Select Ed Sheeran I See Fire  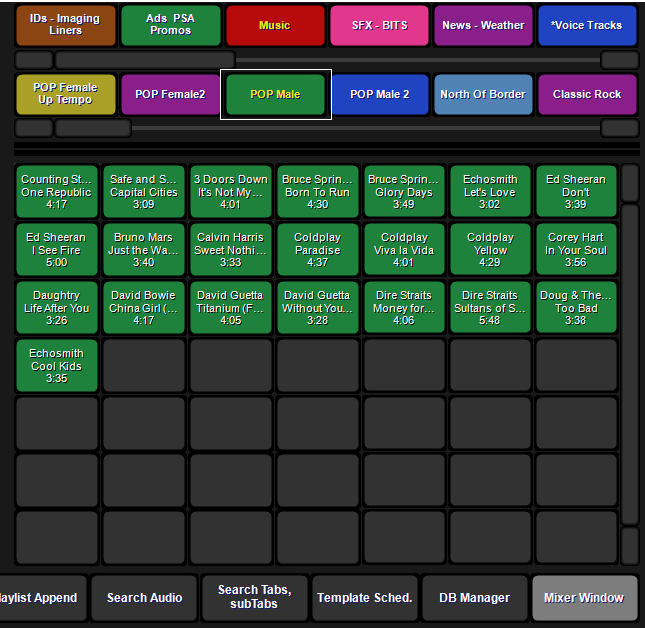[x=57, y=250]
